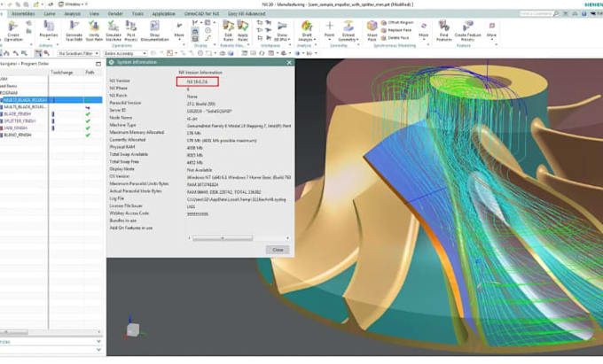Click the Parasolid Version label

[125, 103]
